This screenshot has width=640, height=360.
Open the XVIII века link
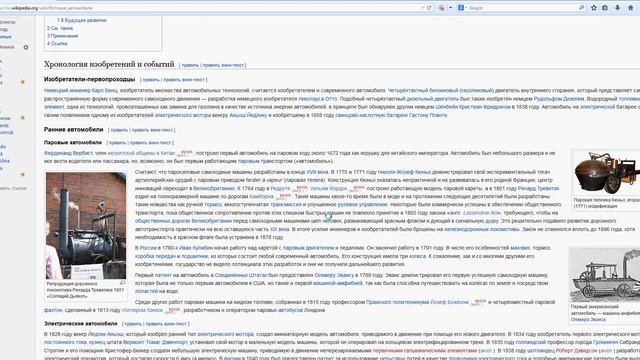317,172
